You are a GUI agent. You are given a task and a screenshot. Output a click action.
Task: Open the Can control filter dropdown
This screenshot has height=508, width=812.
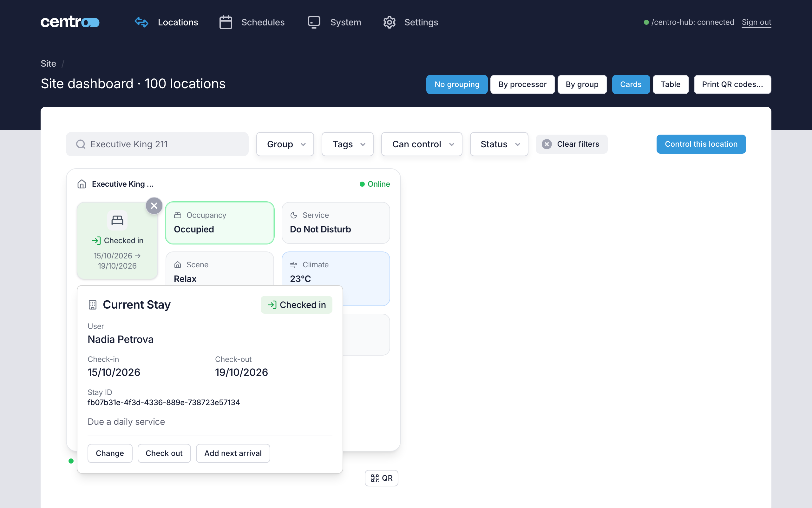click(422, 144)
